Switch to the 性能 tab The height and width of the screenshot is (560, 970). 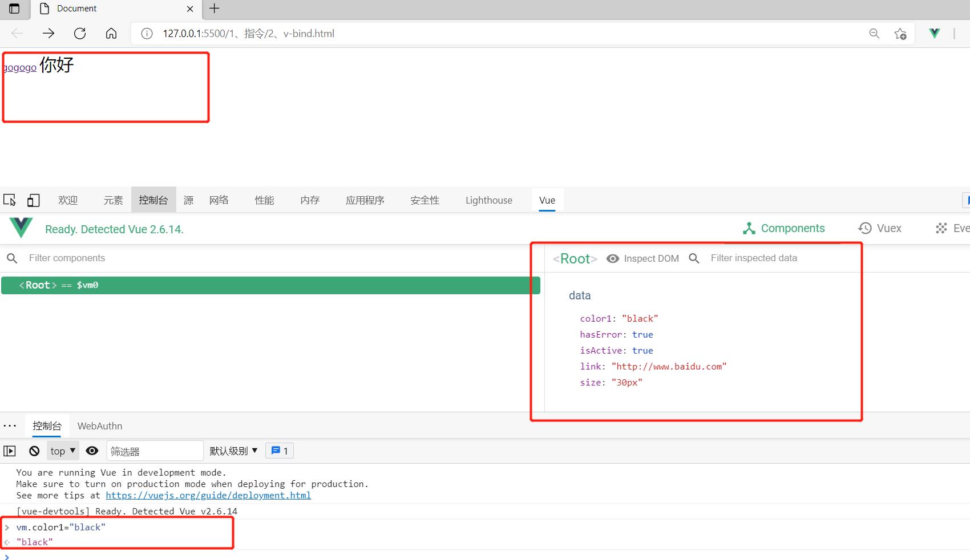(x=264, y=200)
